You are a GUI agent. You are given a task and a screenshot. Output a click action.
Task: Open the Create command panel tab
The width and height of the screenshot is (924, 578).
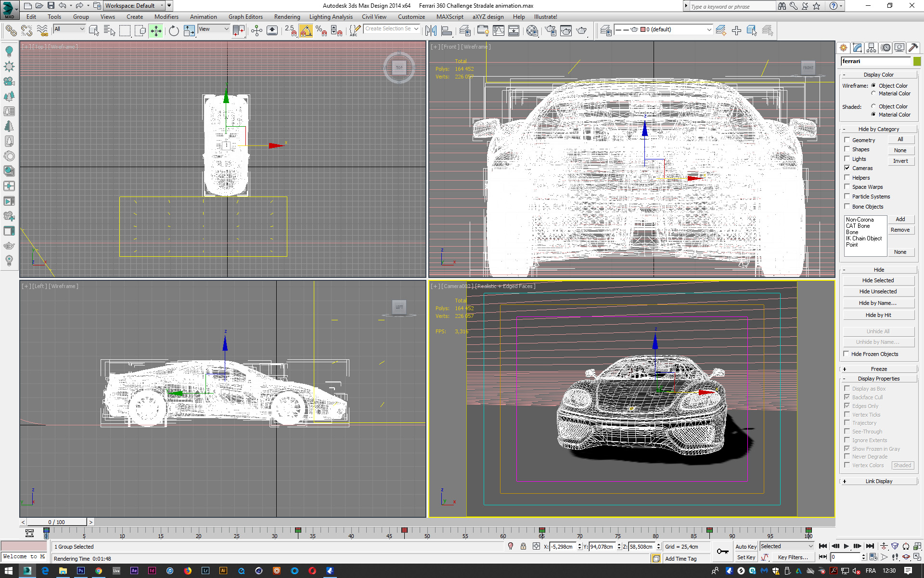point(843,48)
